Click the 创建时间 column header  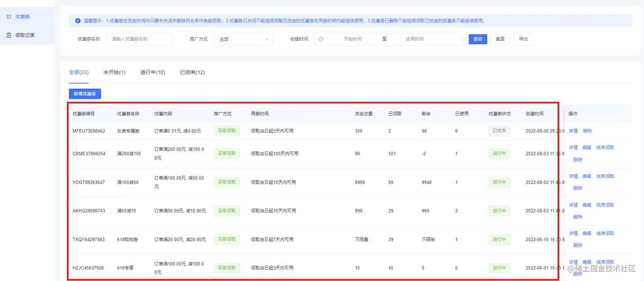[535, 114]
